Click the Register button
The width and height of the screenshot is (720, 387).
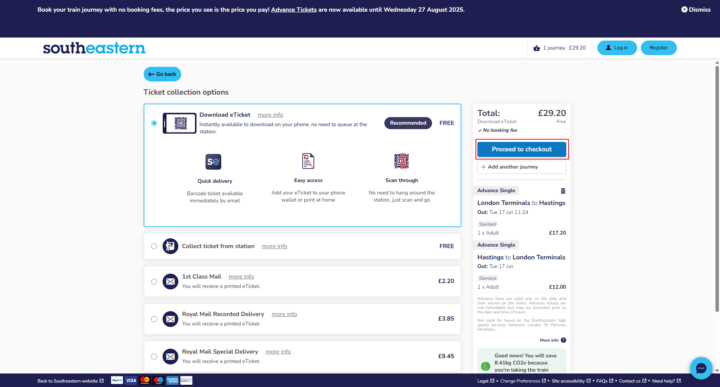(658, 48)
